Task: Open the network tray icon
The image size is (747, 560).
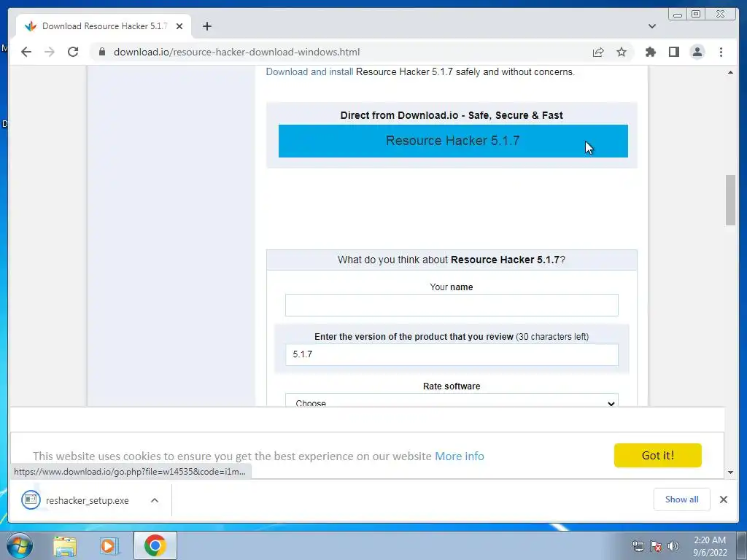Action: [x=638, y=545]
